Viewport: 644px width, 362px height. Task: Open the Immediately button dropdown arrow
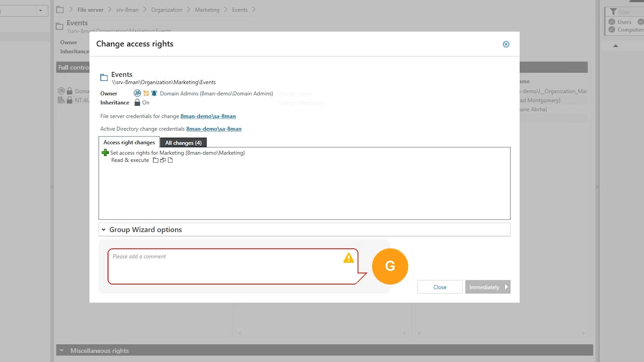(x=506, y=287)
